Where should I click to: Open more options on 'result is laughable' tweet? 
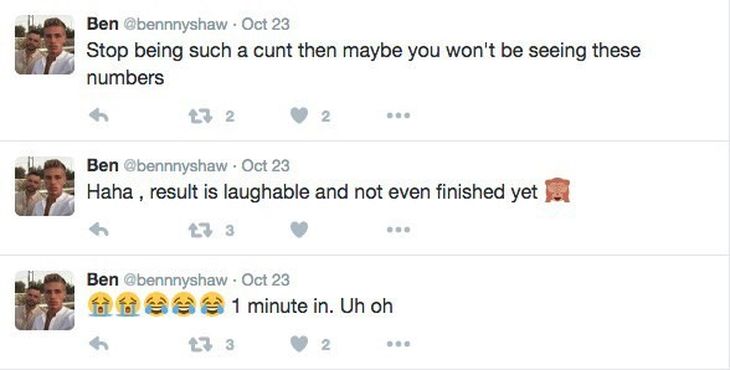click(x=399, y=229)
